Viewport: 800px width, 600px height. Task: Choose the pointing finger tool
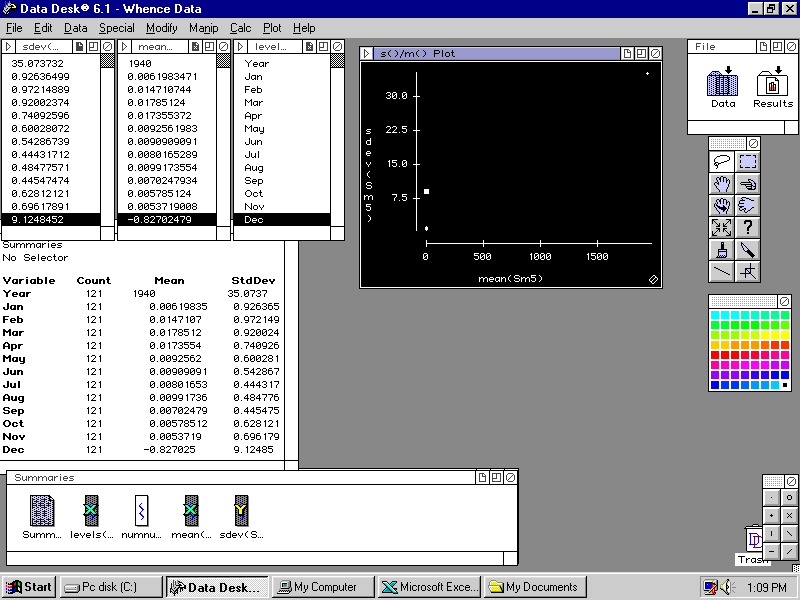(747, 183)
